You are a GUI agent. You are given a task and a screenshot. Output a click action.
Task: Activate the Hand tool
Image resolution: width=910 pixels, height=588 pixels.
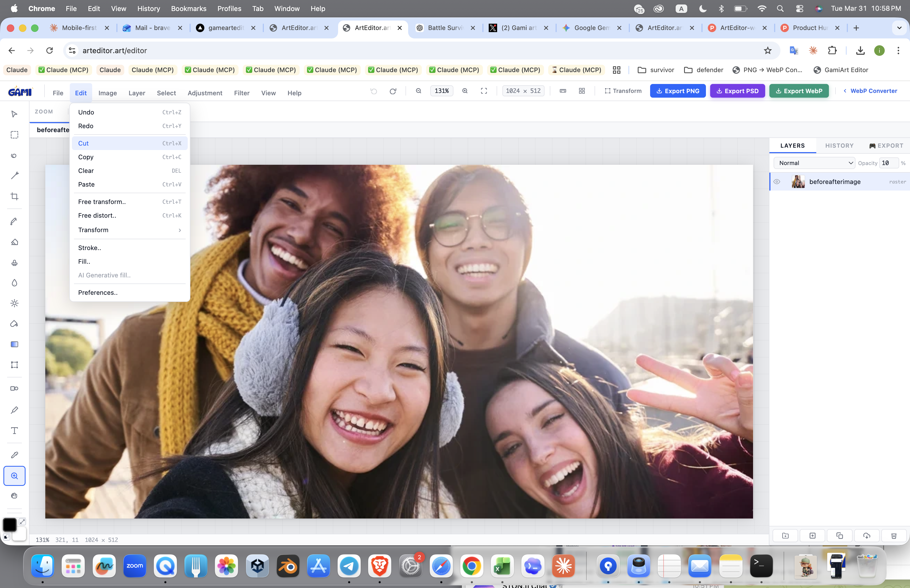(14, 496)
